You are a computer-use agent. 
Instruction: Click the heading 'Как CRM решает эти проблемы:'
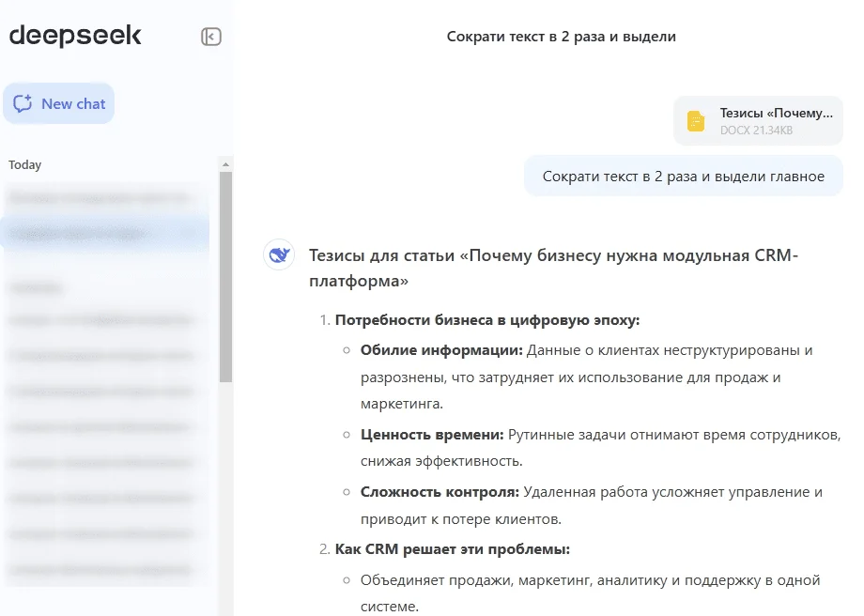click(453, 548)
